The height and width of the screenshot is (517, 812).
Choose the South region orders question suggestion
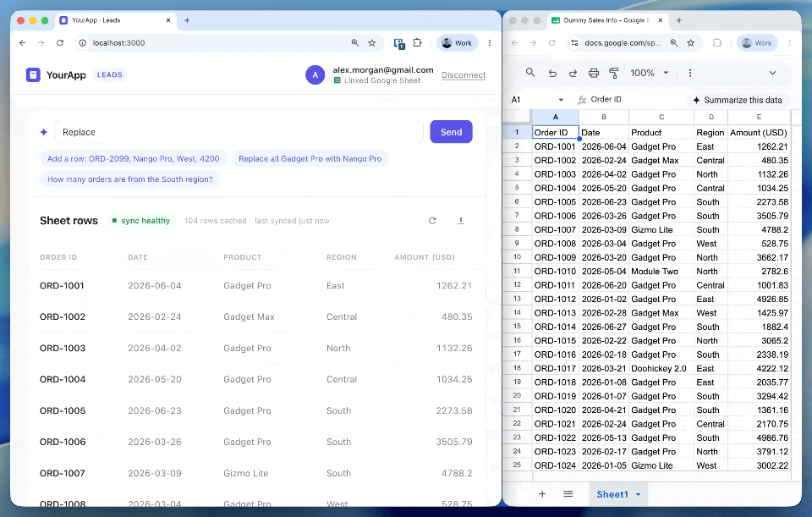[130, 179]
